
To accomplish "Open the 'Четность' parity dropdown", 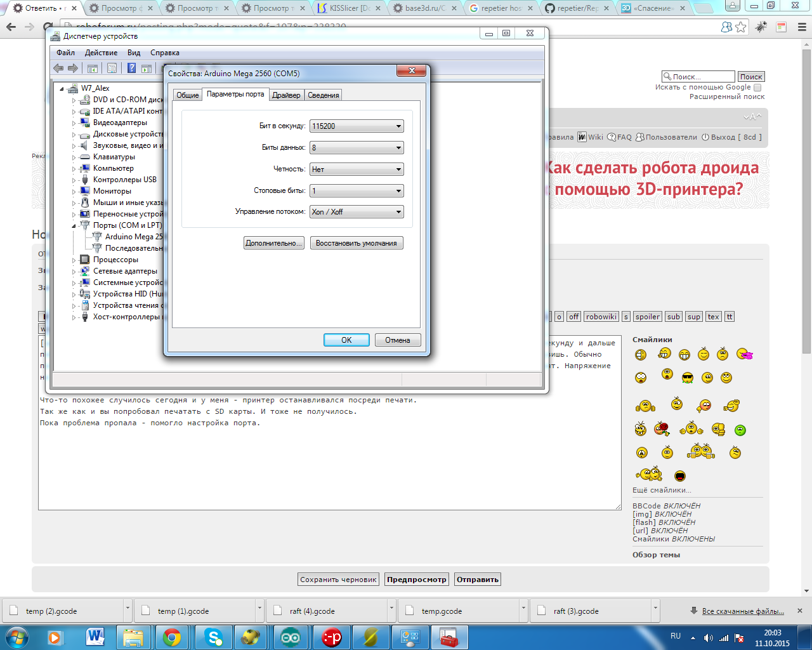I will (356, 169).
